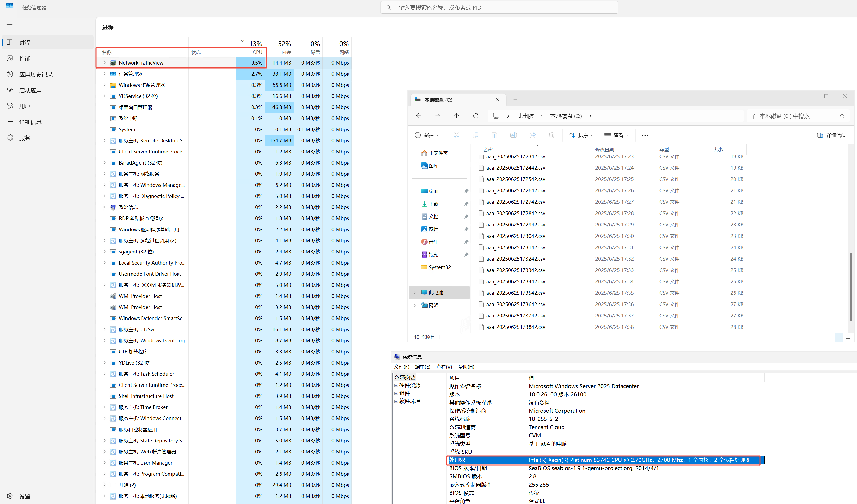857x504 pixels.
Task: Click the three-dots more options button
Action: [x=645, y=135]
